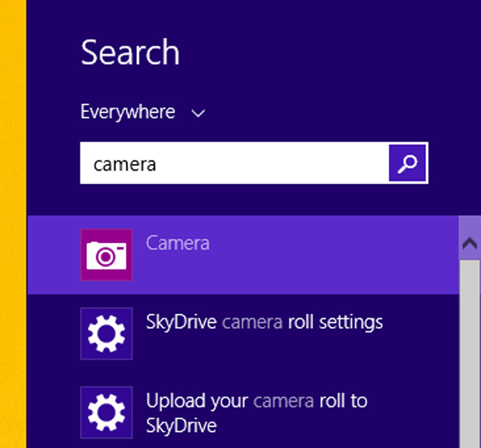Expand the Everywhere scope chevron

pyautogui.click(x=198, y=113)
